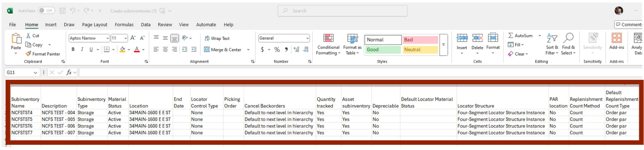Click the Merge & Center icon
Image resolution: width=644 pixels, height=150 pixels.
(x=206, y=50)
